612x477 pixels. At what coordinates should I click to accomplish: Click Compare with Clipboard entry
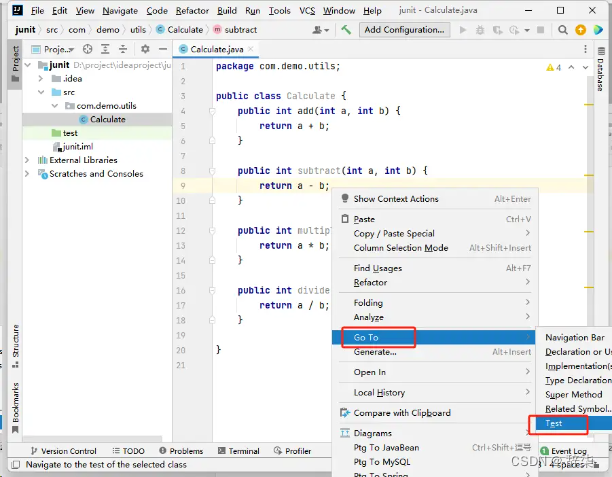pyautogui.click(x=435, y=413)
